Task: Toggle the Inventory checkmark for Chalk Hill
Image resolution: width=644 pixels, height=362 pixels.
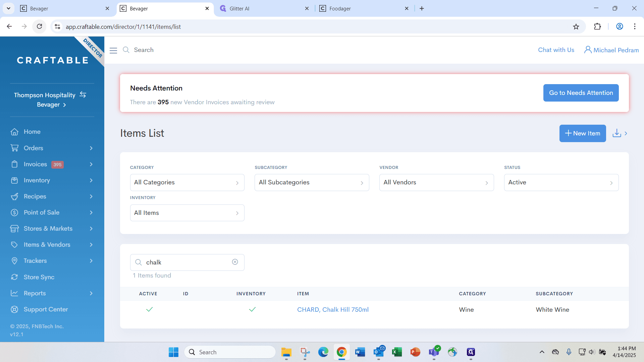Action: (x=253, y=309)
